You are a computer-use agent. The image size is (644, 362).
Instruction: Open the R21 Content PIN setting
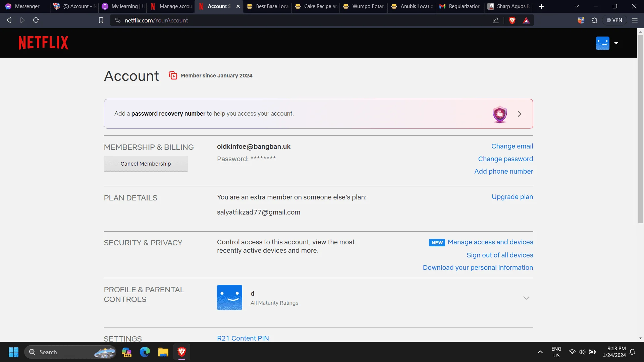click(243, 338)
